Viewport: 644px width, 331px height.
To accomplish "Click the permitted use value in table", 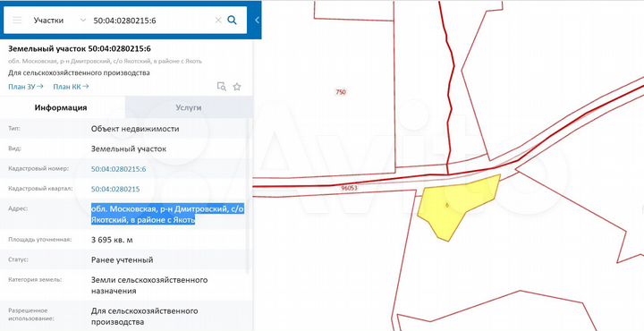I will tap(144, 316).
